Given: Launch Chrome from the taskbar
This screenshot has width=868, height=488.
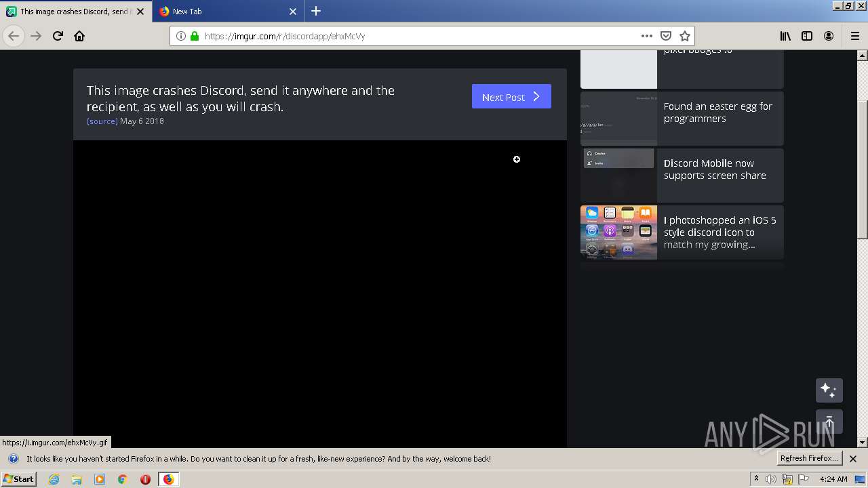Looking at the screenshot, I should (122, 479).
